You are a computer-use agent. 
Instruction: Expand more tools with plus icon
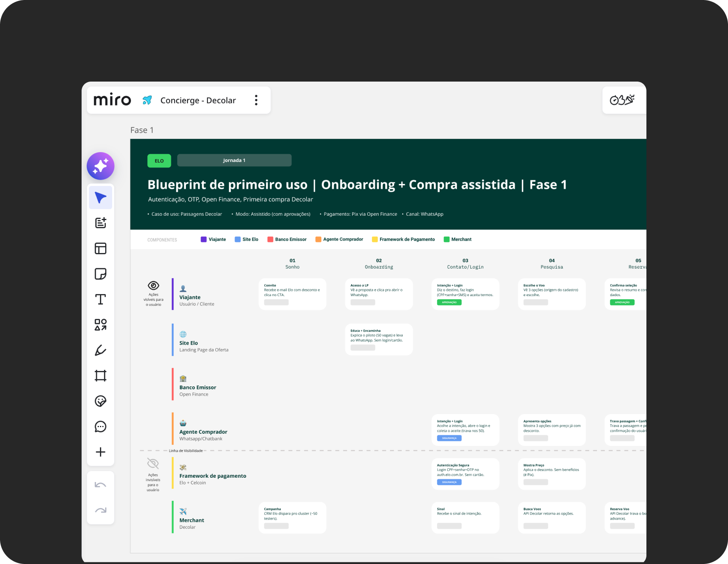(100, 452)
